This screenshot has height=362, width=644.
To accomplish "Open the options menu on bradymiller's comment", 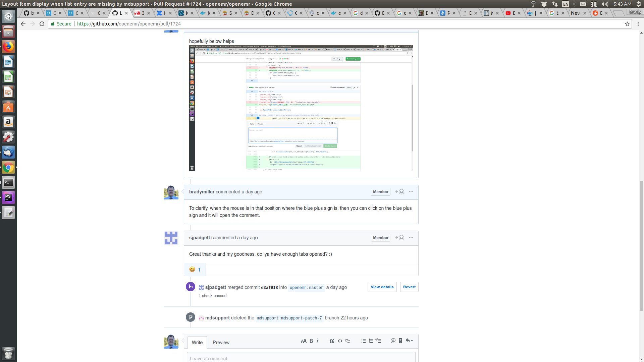I will (x=411, y=191).
